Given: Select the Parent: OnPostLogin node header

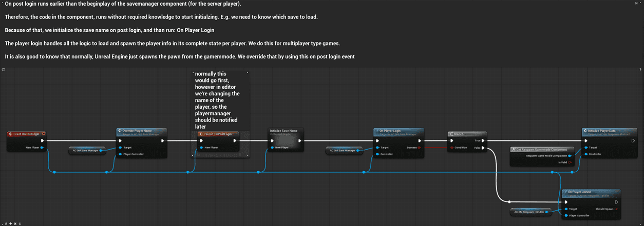Looking at the screenshot, I should 218,134.
